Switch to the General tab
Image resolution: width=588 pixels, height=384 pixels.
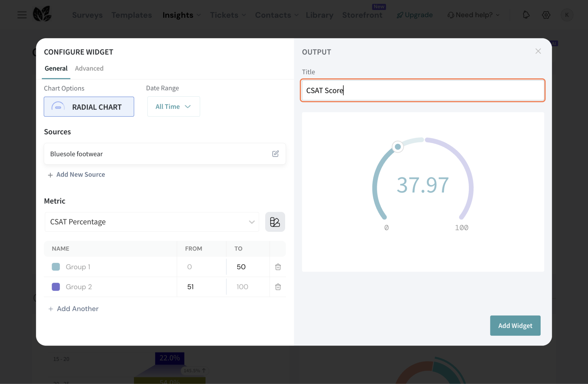click(56, 69)
